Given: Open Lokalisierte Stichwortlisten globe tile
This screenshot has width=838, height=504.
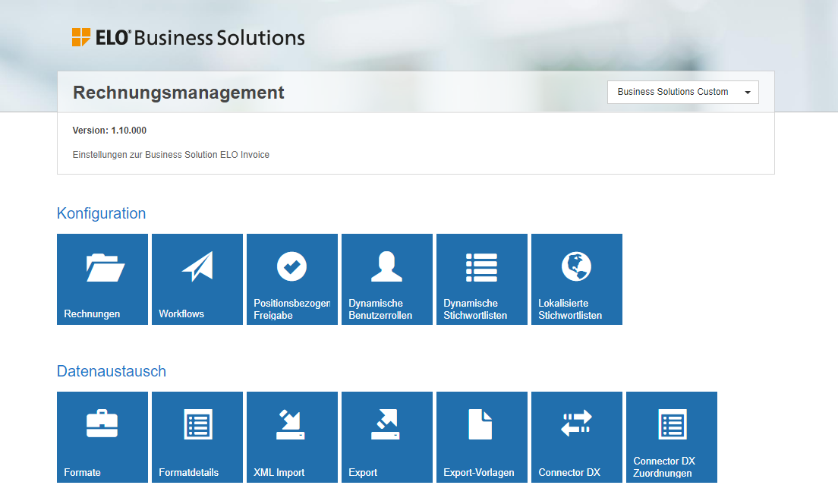Looking at the screenshot, I should point(577,279).
